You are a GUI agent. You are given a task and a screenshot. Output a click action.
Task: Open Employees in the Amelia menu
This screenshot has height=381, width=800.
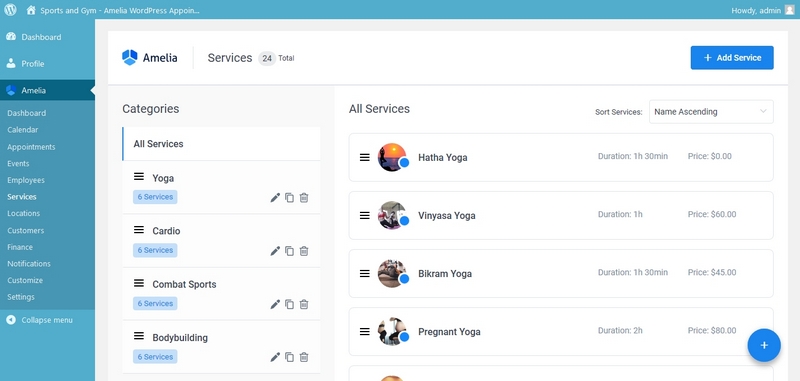pyautogui.click(x=26, y=180)
